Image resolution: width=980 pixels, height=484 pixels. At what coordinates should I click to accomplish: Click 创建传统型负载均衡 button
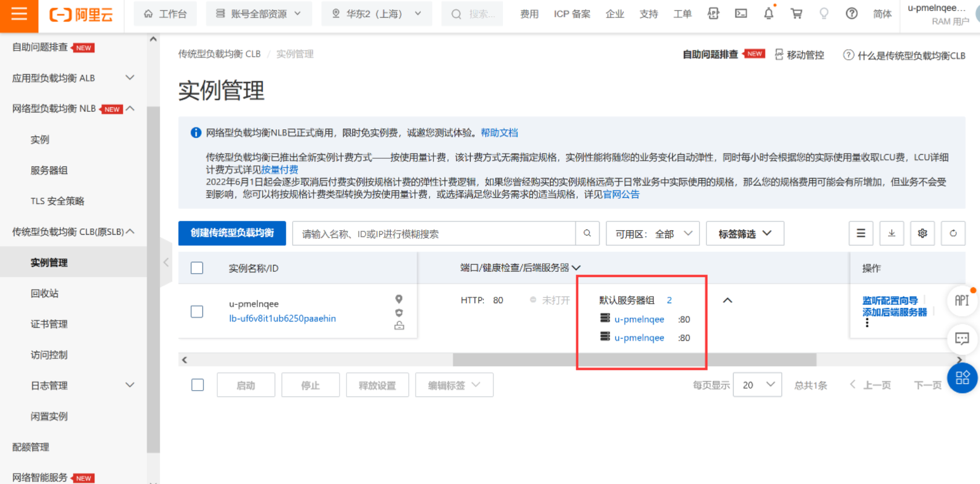(232, 233)
